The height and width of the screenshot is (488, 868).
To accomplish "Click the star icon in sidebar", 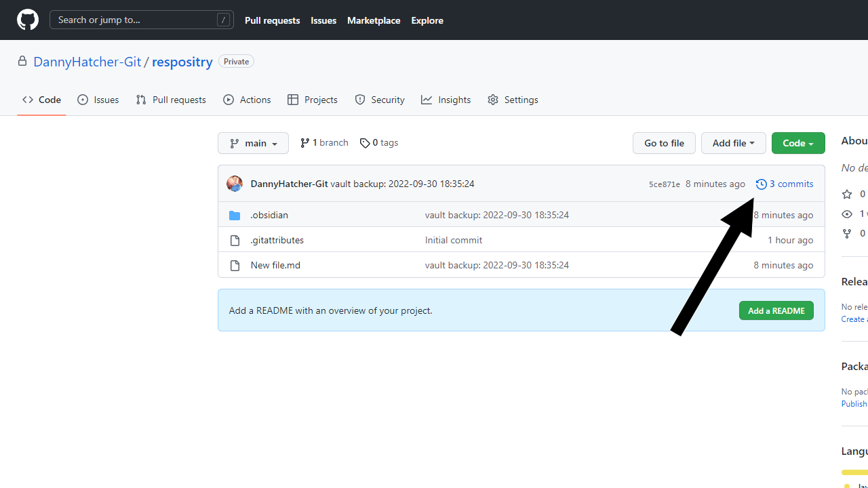I will tap(847, 195).
